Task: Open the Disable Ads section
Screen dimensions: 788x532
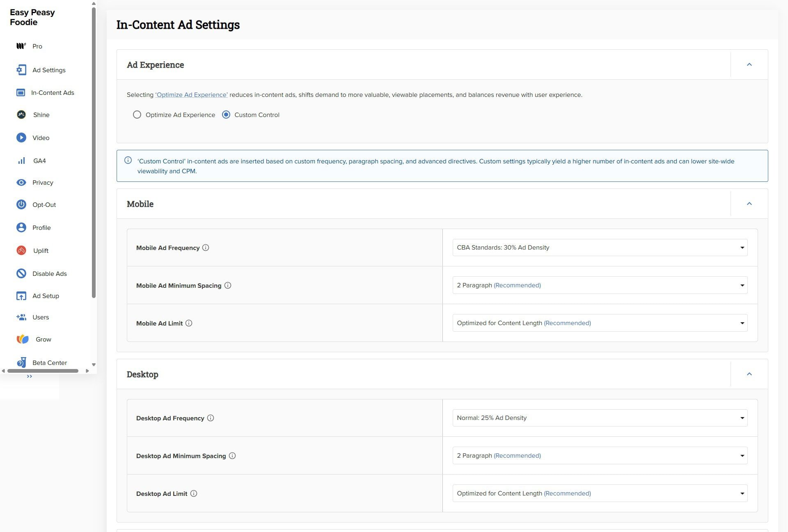Action: coord(21,273)
